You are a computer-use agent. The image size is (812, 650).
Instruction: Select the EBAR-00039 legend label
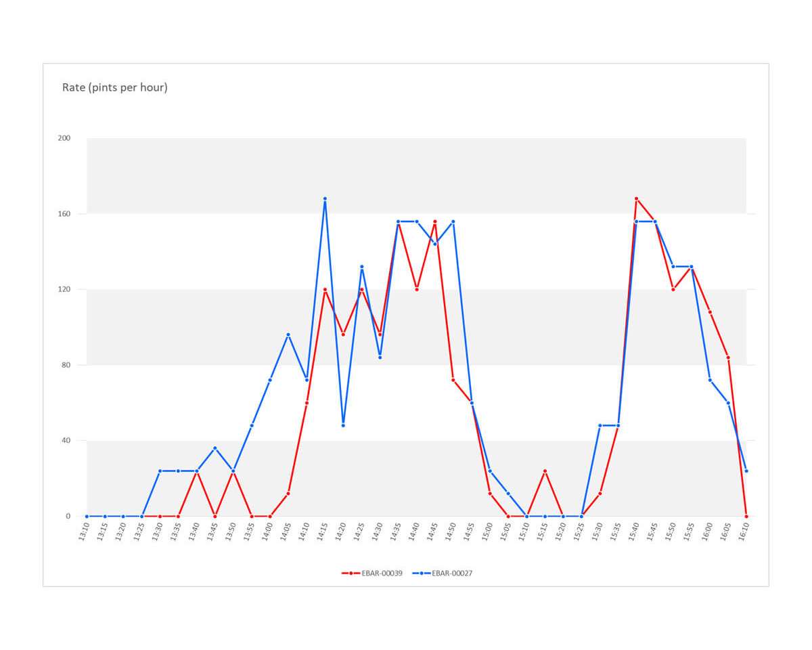pos(383,573)
